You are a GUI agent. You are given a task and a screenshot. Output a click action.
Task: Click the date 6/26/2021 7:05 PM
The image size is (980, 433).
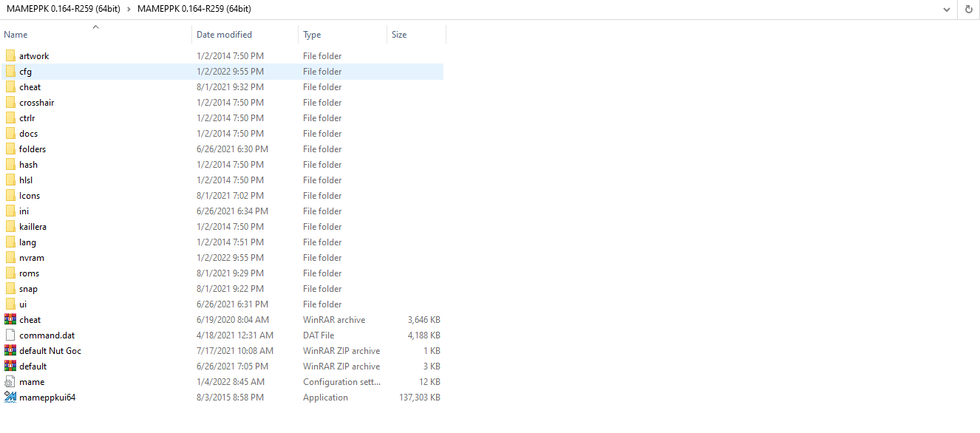click(232, 366)
